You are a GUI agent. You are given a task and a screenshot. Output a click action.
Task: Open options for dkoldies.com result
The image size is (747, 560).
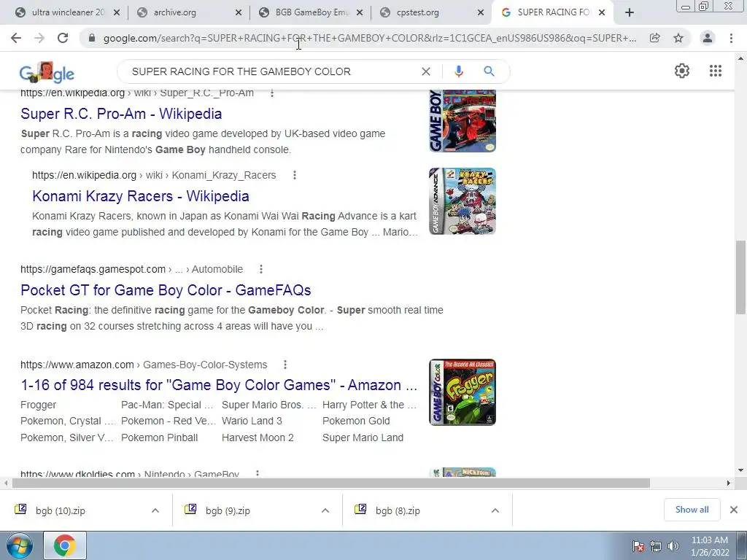point(258,474)
